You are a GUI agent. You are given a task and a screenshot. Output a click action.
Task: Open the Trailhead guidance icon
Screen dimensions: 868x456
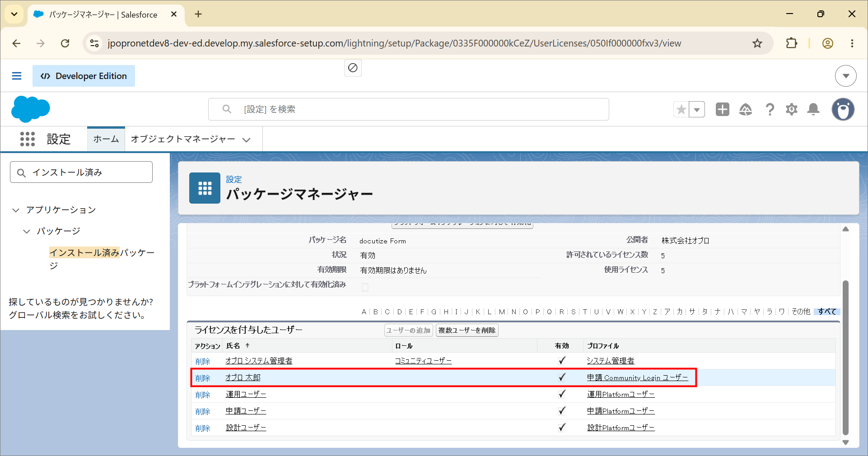(x=746, y=109)
